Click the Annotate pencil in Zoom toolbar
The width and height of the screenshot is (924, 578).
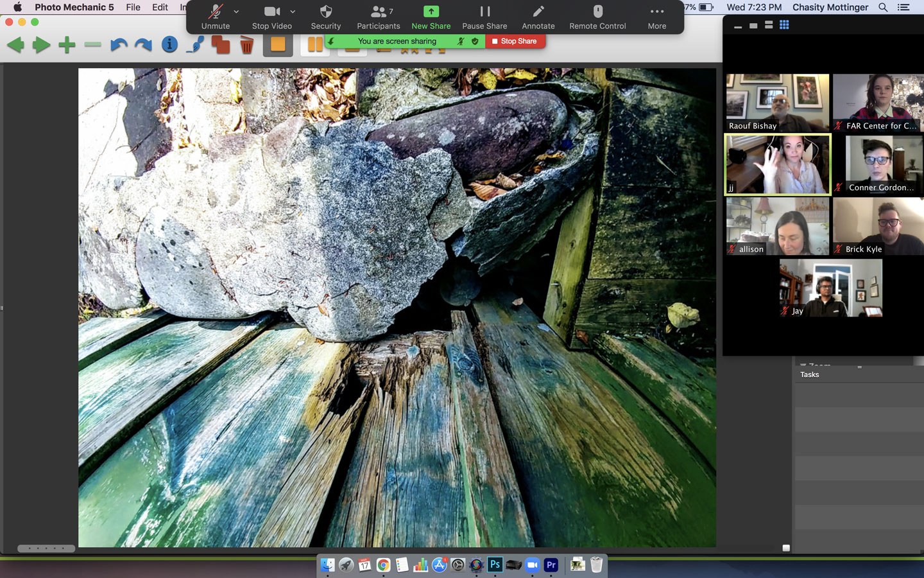click(x=538, y=17)
